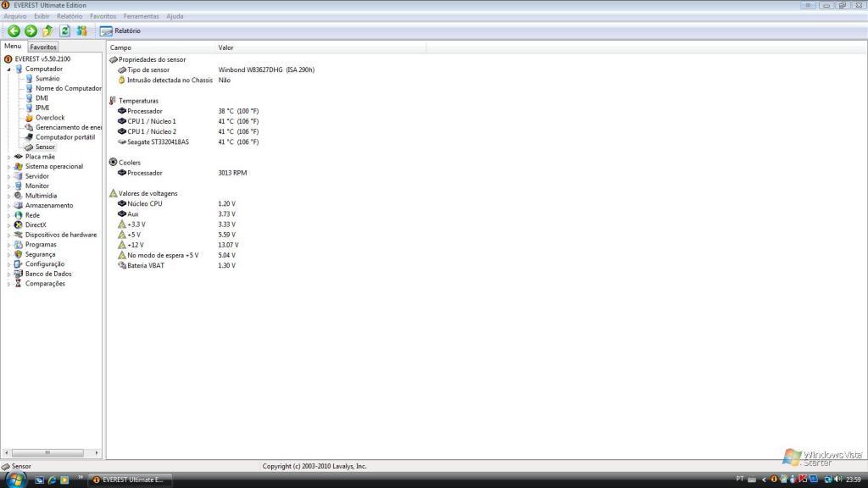This screenshot has height=488, width=868.
Task: Open the Ferramentas menu
Action: coord(141,16)
